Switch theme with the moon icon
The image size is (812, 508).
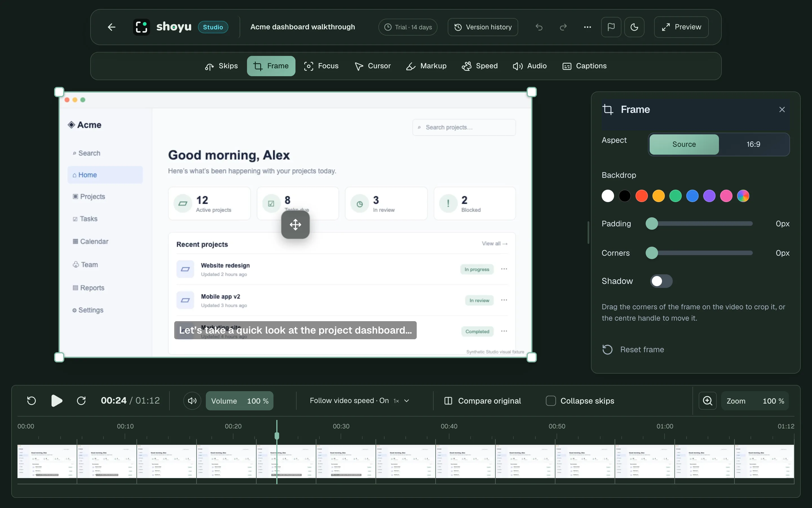[634, 27]
